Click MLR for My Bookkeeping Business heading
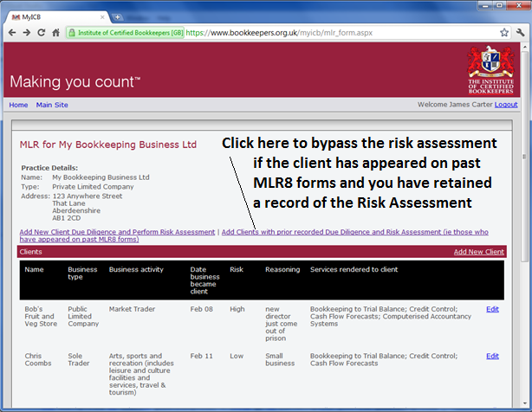Image resolution: width=532 pixels, height=412 pixels. (108, 145)
